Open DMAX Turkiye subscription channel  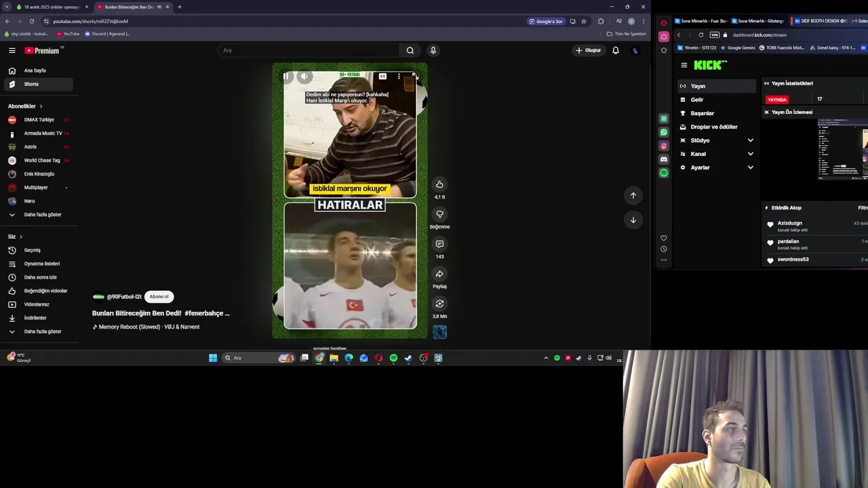(x=37, y=120)
